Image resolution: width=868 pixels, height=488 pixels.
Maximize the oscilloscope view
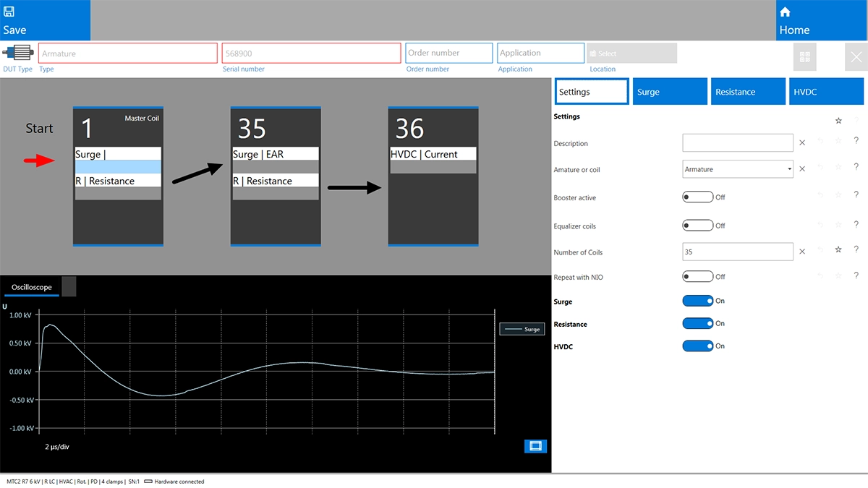point(535,446)
